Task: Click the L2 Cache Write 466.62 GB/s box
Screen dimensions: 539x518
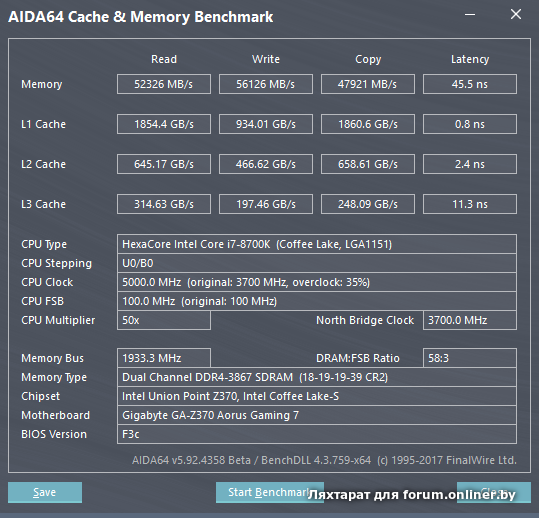Action: pyautogui.click(x=266, y=164)
